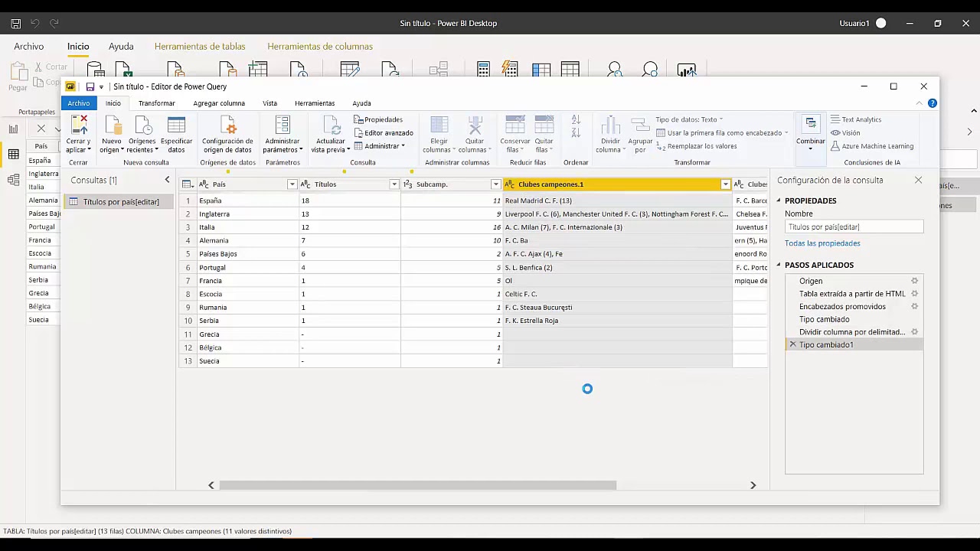980x551 pixels.
Task: Open the Editor avanzado
Action: pyautogui.click(x=384, y=133)
